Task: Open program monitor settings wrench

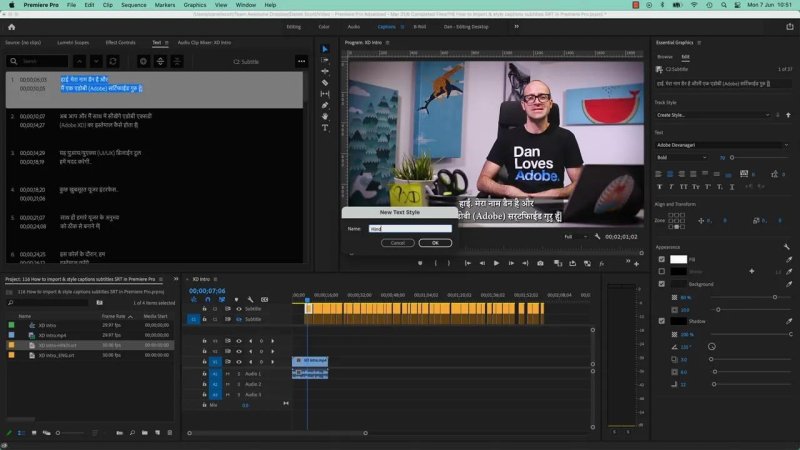Action: click(x=597, y=237)
